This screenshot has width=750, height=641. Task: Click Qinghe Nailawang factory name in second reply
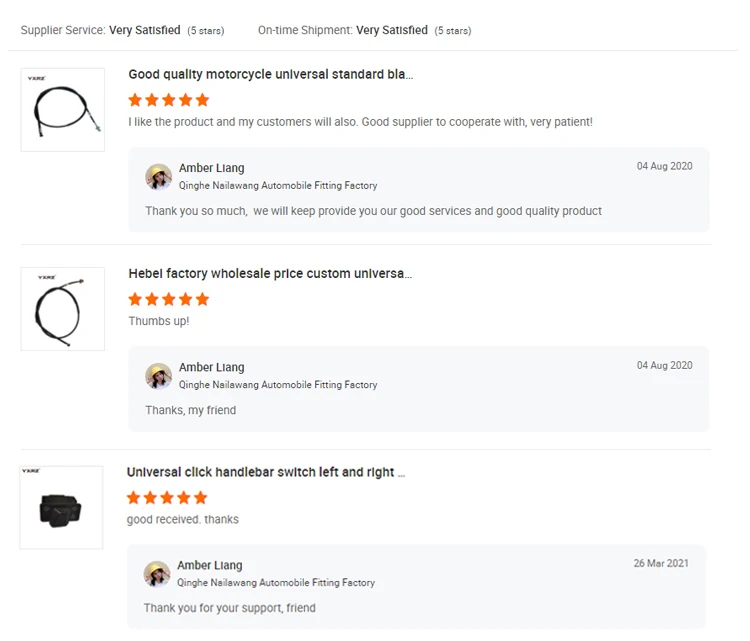[x=278, y=385]
